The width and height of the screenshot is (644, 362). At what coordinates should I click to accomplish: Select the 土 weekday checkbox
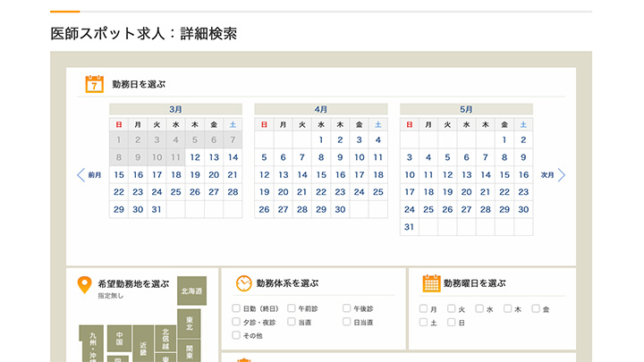[424, 323]
